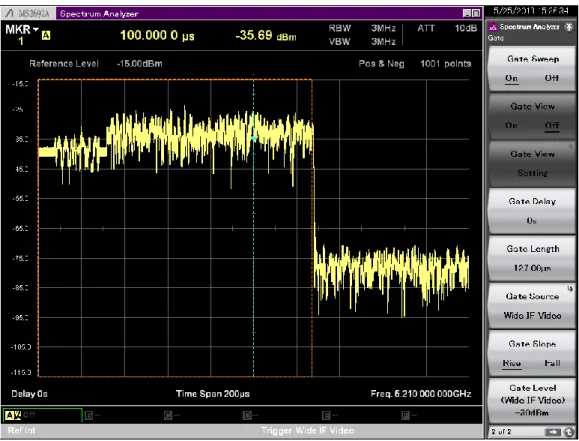Open the Gate View Setting menu
Screen dimensions: 579x441
(x=532, y=164)
